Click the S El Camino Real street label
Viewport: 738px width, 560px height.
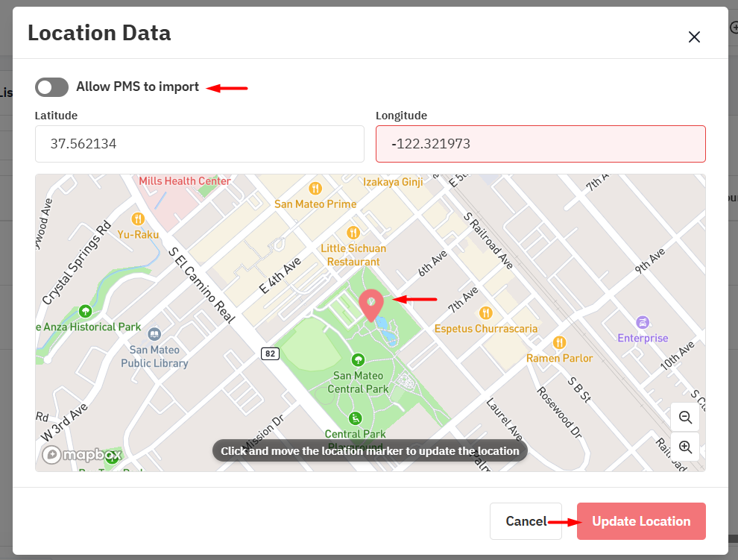coord(202,286)
